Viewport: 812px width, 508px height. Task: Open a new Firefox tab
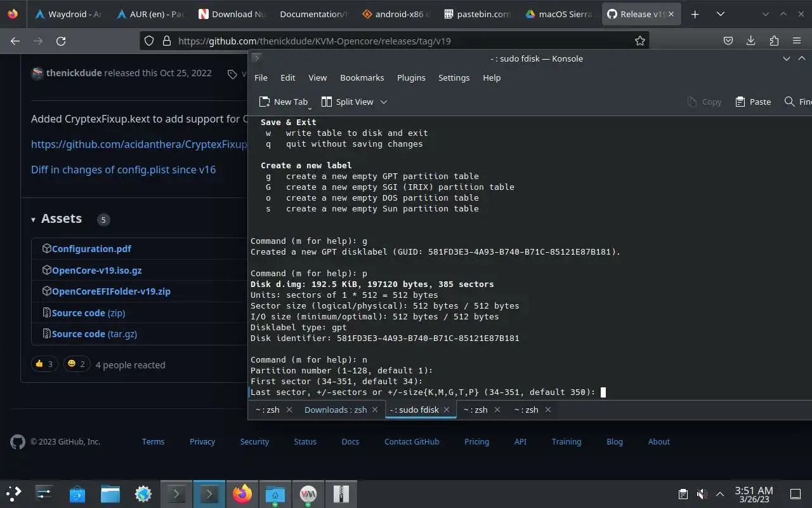coord(695,14)
